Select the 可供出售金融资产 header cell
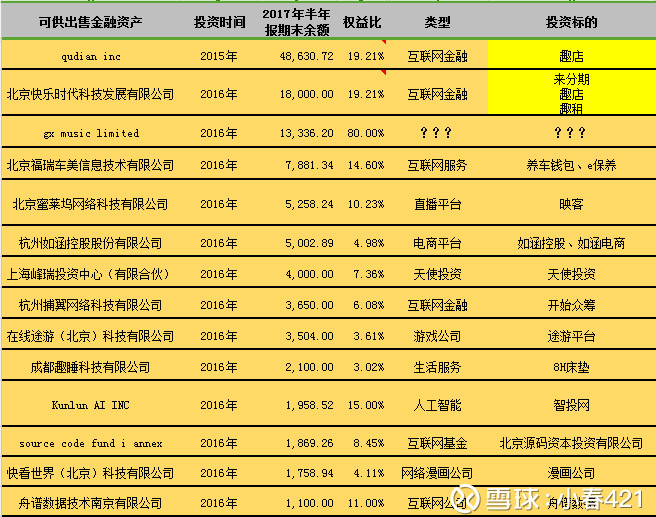 (90, 22)
